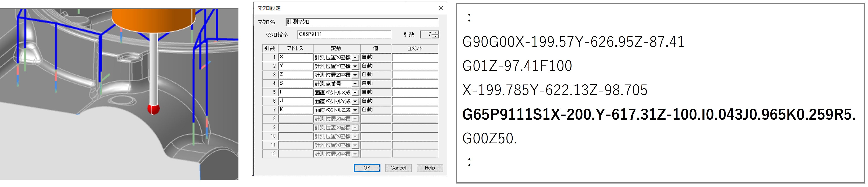Click the マクロ名 text field
Image resolution: width=868 pixels, height=187 pixels.
361,22
